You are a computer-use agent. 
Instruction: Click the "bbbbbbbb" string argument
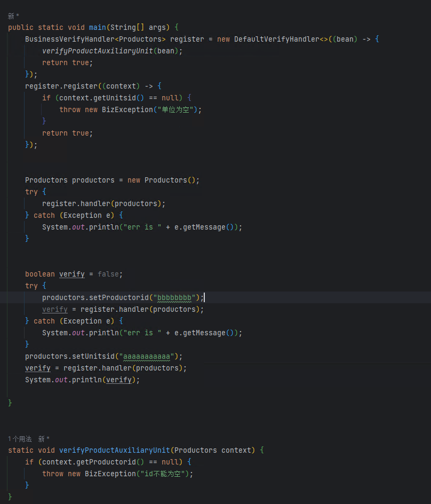pyautogui.click(x=174, y=297)
